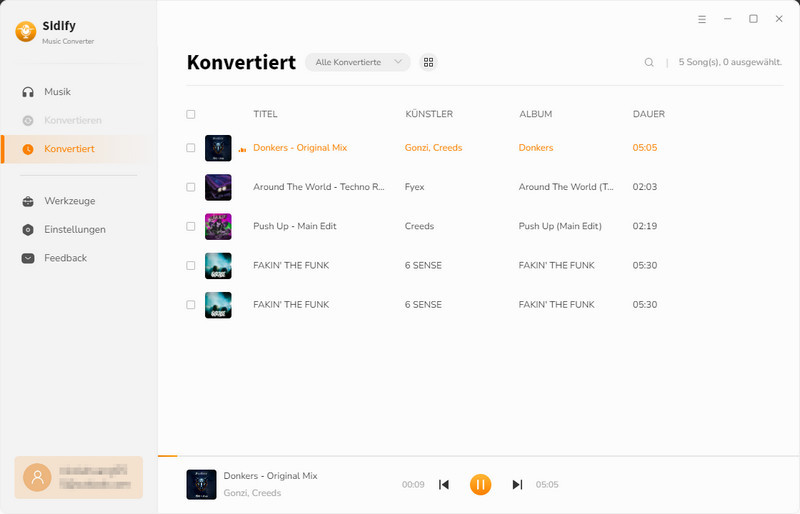Click the headphones Musik icon

28,92
